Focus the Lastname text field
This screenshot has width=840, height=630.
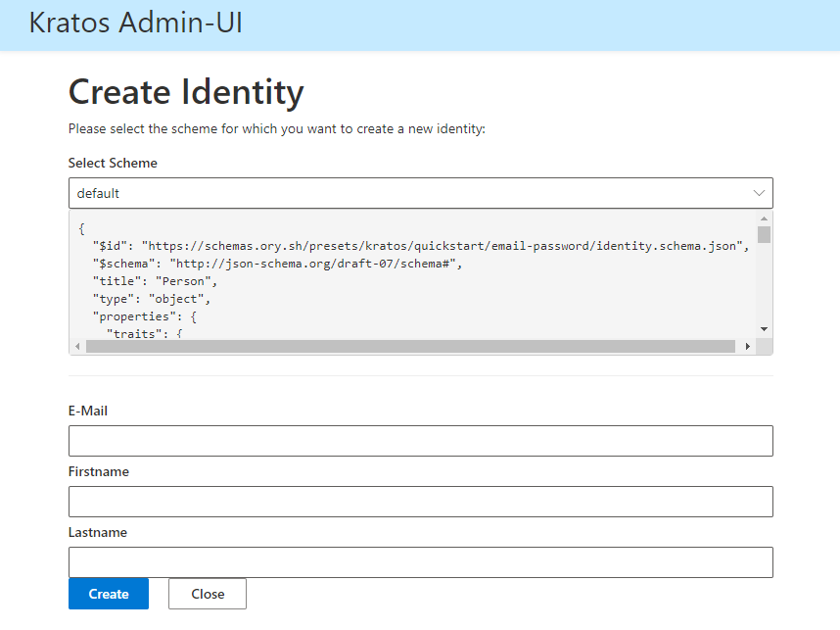pos(421,562)
